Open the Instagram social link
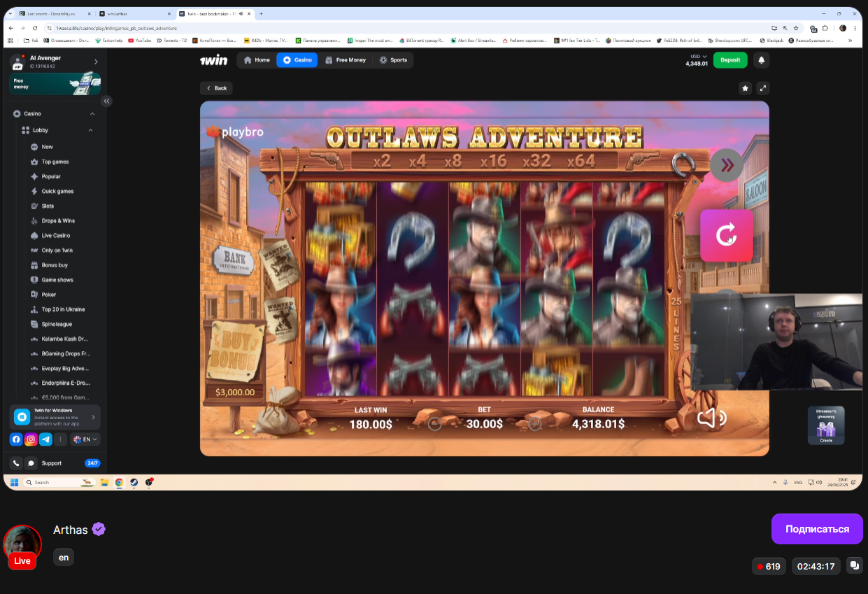The image size is (868, 594). click(31, 439)
